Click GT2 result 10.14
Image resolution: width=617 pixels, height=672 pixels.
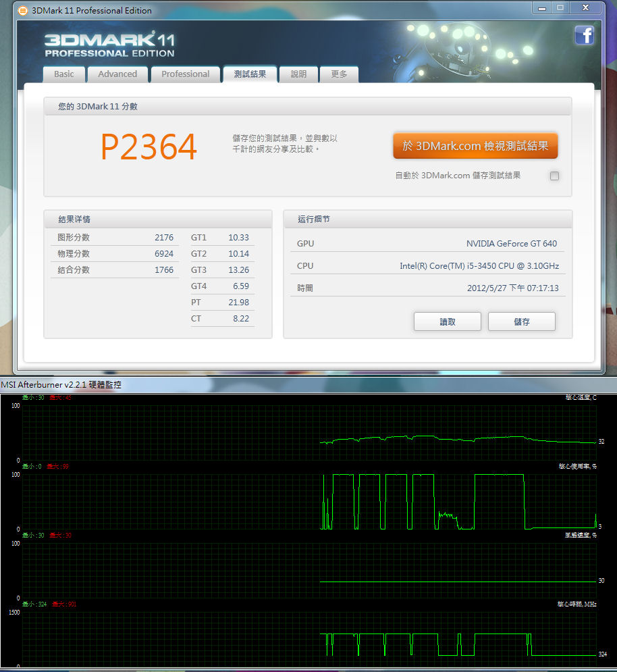pyautogui.click(x=238, y=254)
